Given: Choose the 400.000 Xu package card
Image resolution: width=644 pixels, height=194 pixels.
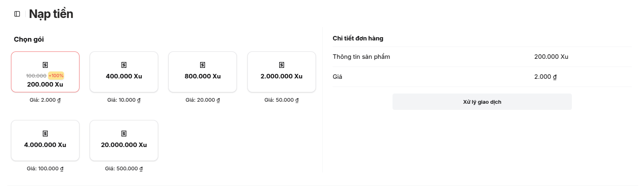Looking at the screenshot, I should point(124,72).
